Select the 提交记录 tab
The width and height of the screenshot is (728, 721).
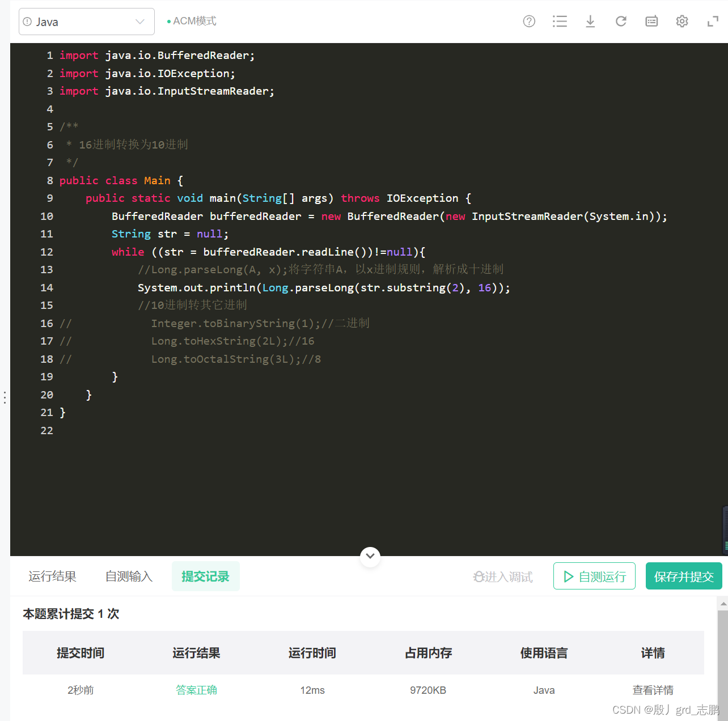205,576
